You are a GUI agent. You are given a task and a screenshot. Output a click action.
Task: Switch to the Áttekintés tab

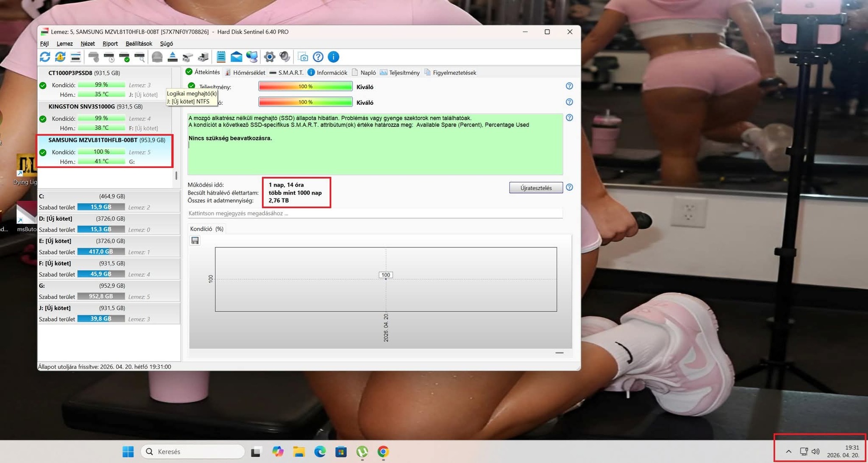pyautogui.click(x=203, y=72)
